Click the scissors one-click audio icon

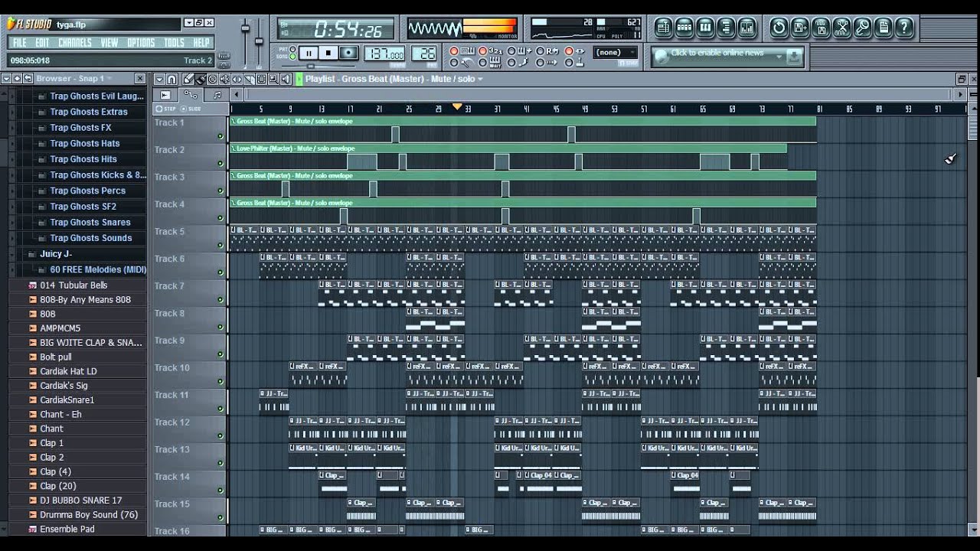[841, 28]
